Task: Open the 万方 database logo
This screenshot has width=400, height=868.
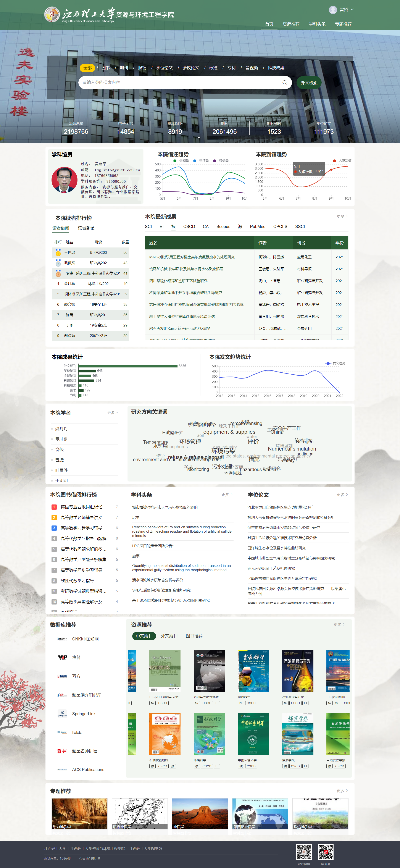Action: pyautogui.click(x=62, y=676)
